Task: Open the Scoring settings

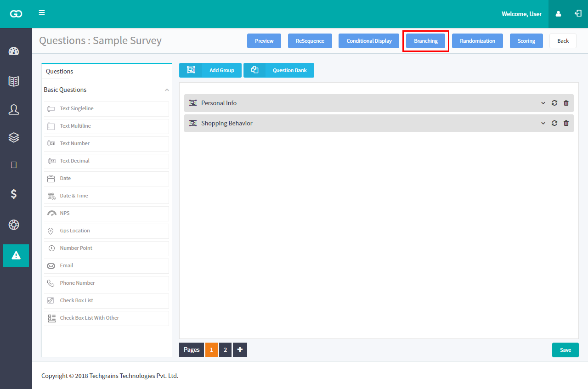Action: (526, 41)
